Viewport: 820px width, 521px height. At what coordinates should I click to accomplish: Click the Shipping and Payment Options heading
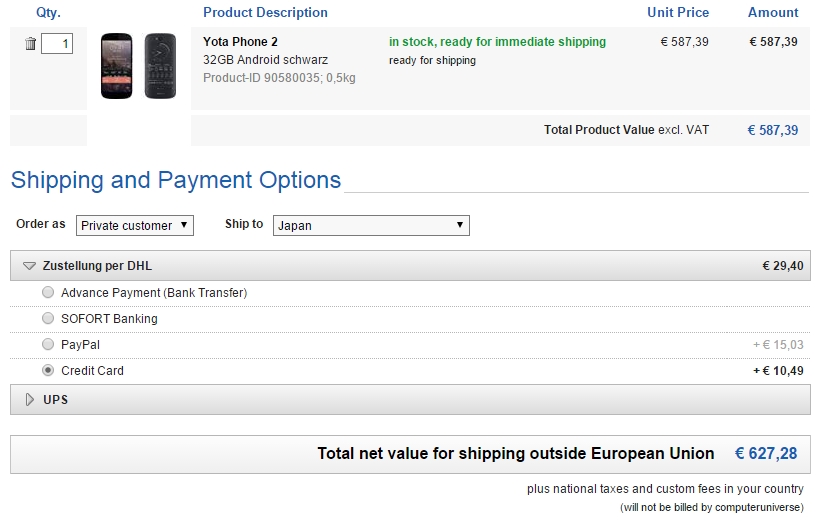click(176, 181)
